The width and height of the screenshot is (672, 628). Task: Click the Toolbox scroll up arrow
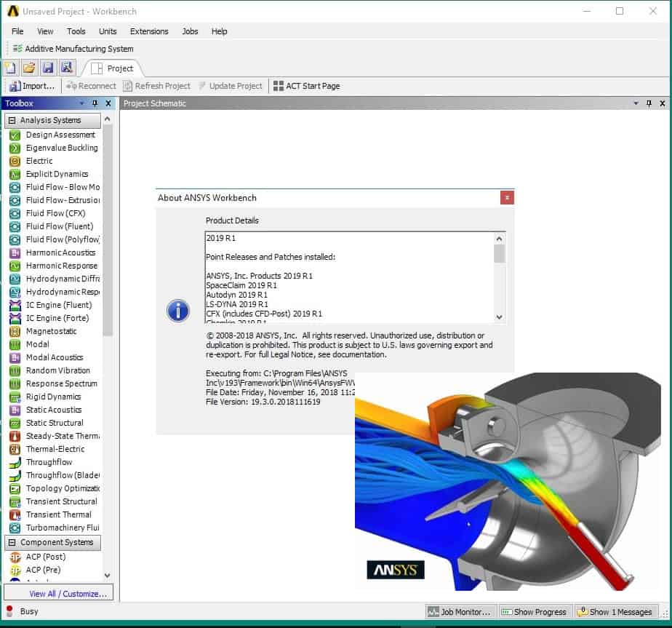[108, 119]
